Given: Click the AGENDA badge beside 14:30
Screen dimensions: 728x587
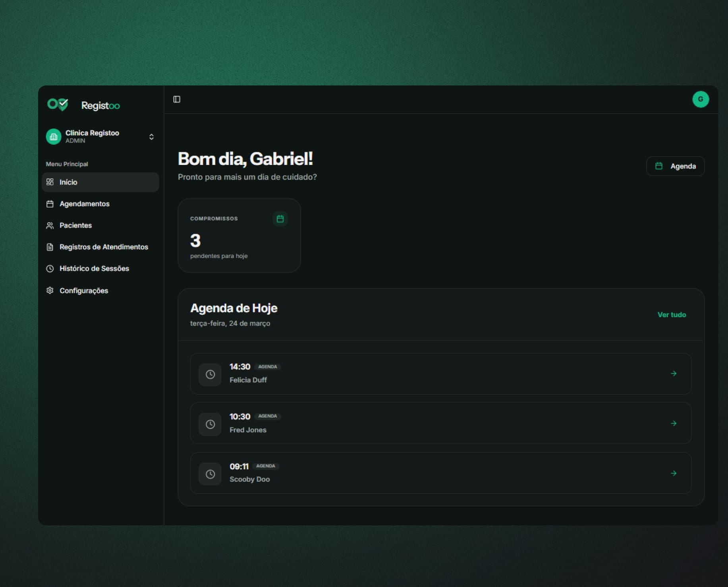Looking at the screenshot, I should [x=267, y=367].
